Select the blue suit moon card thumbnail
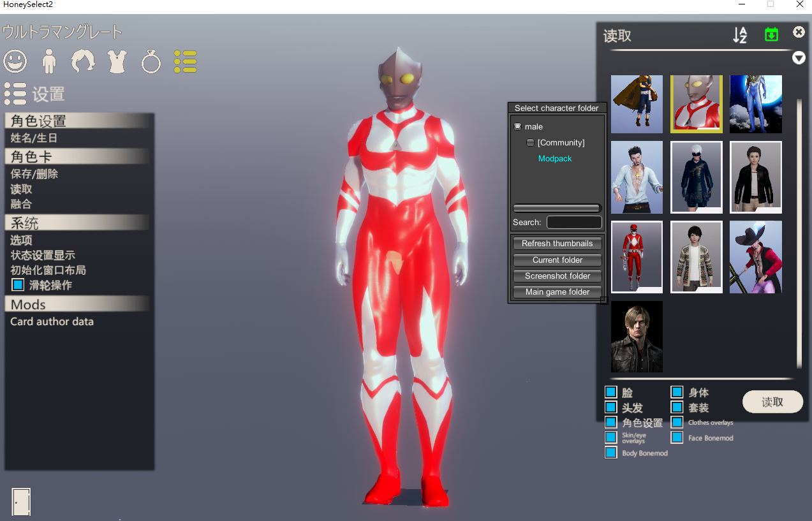 coord(756,104)
